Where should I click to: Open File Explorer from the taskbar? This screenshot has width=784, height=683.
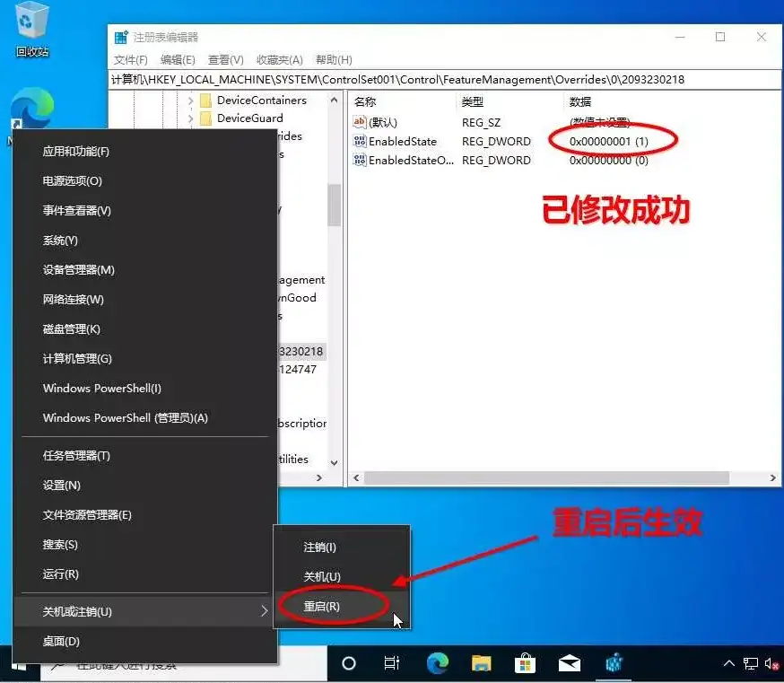coord(482,663)
